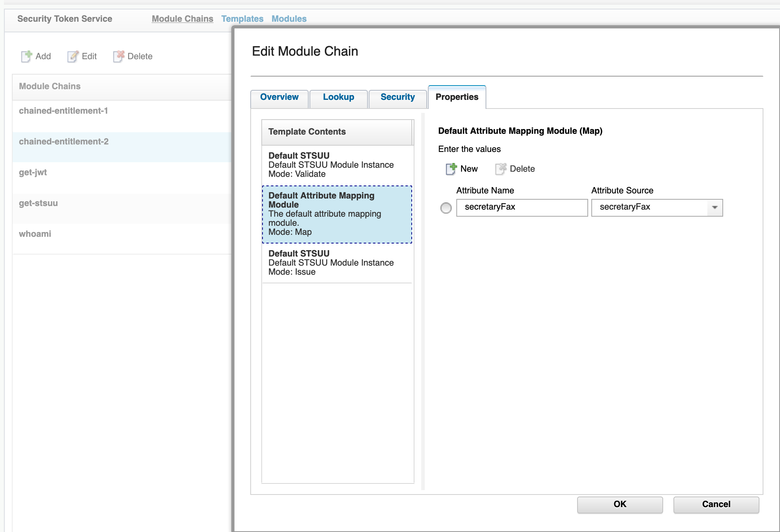Select chained-entitlement-1 in Module Chains list

coord(64,111)
